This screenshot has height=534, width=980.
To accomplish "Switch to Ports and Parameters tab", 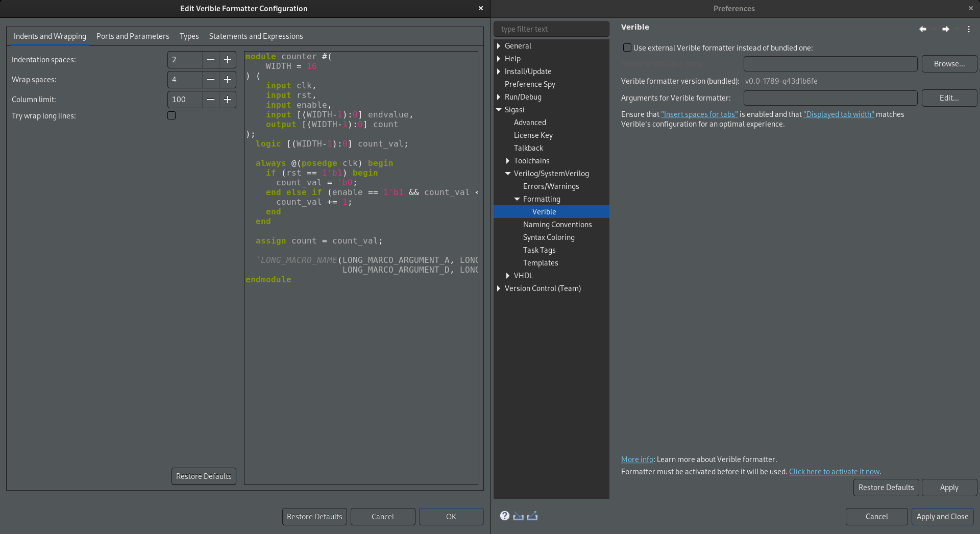I will pos(133,36).
